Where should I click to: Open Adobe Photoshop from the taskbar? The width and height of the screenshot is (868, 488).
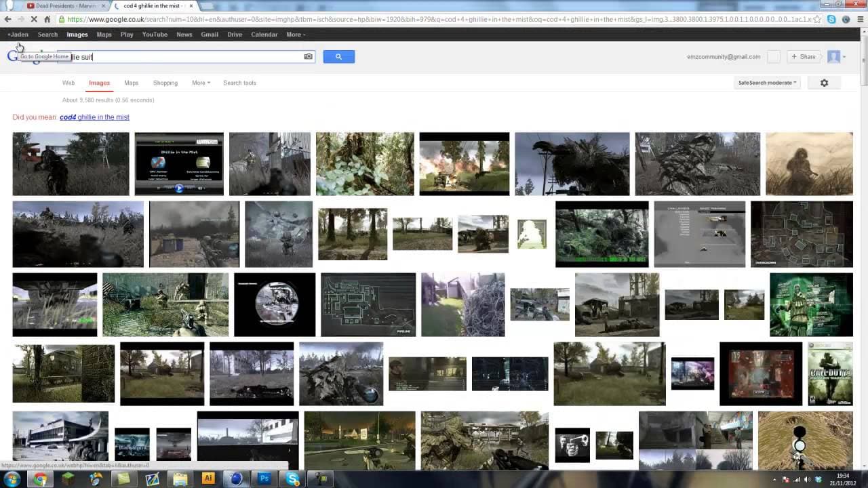point(264,479)
